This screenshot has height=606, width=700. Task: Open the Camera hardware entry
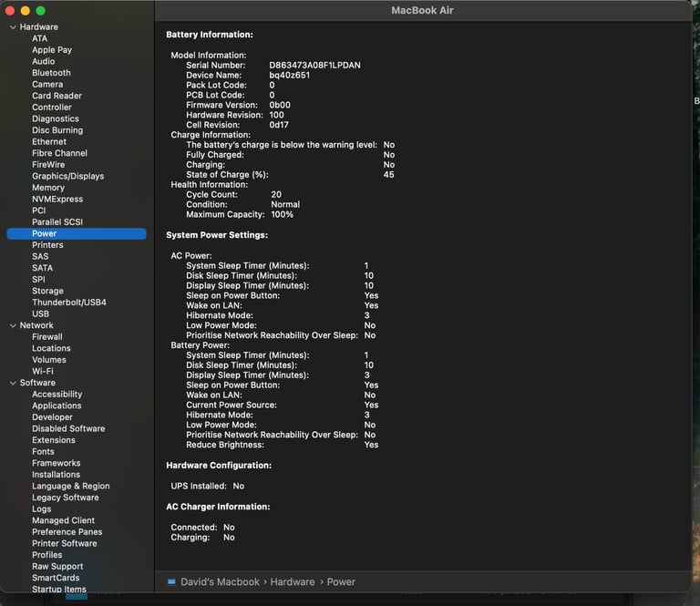(47, 85)
